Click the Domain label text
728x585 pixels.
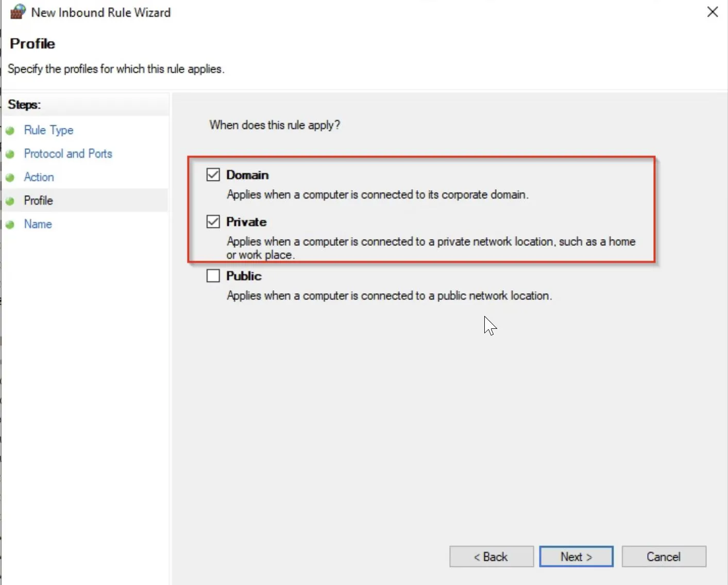point(247,175)
